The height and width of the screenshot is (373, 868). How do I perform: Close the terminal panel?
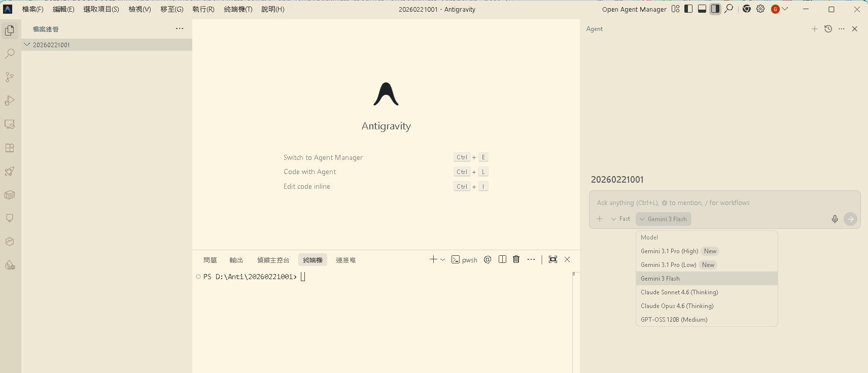pyautogui.click(x=567, y=259)
